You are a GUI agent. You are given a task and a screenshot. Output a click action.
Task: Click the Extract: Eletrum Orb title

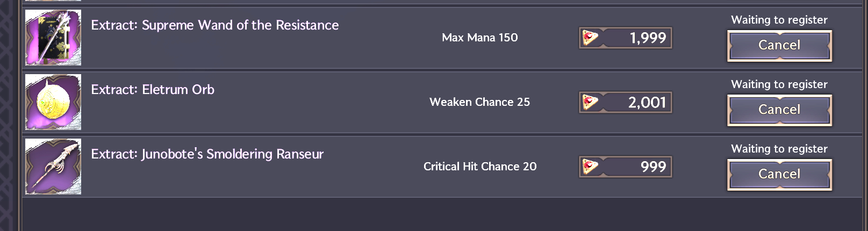pos(153,90)
